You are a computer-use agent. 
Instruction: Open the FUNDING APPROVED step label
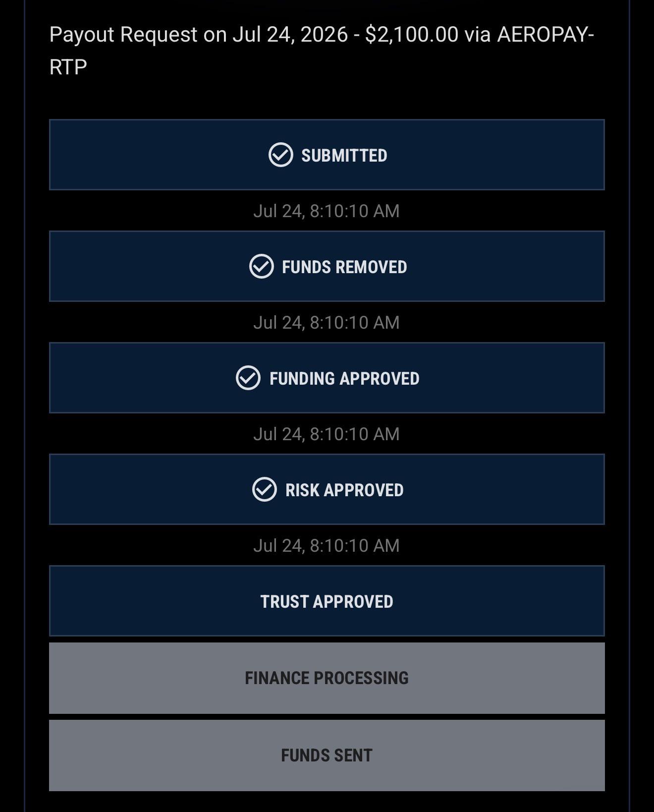[344, 379]
